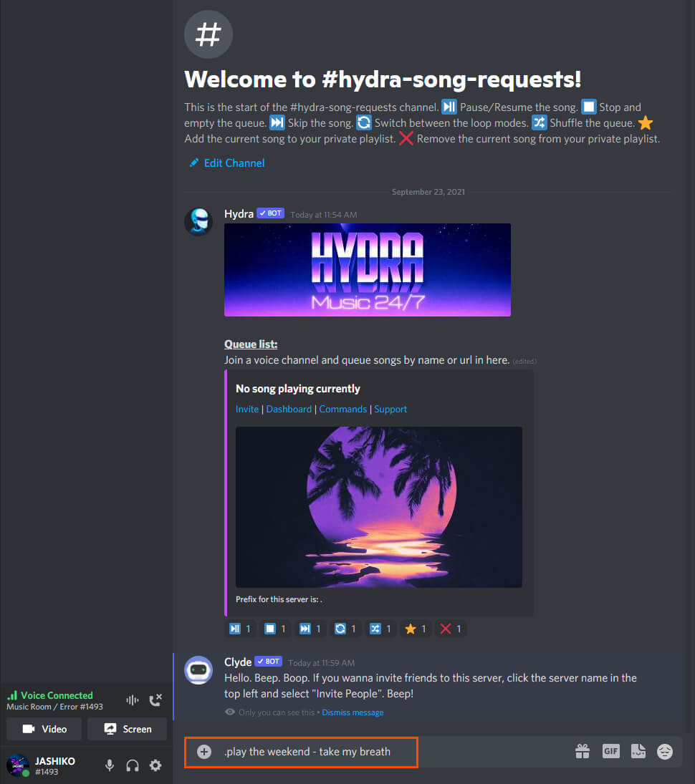The height and width of the screenshot is (784, 695).
Task: Toggle noise suppression icon next to Voice Connected
Action: (132, 700)
